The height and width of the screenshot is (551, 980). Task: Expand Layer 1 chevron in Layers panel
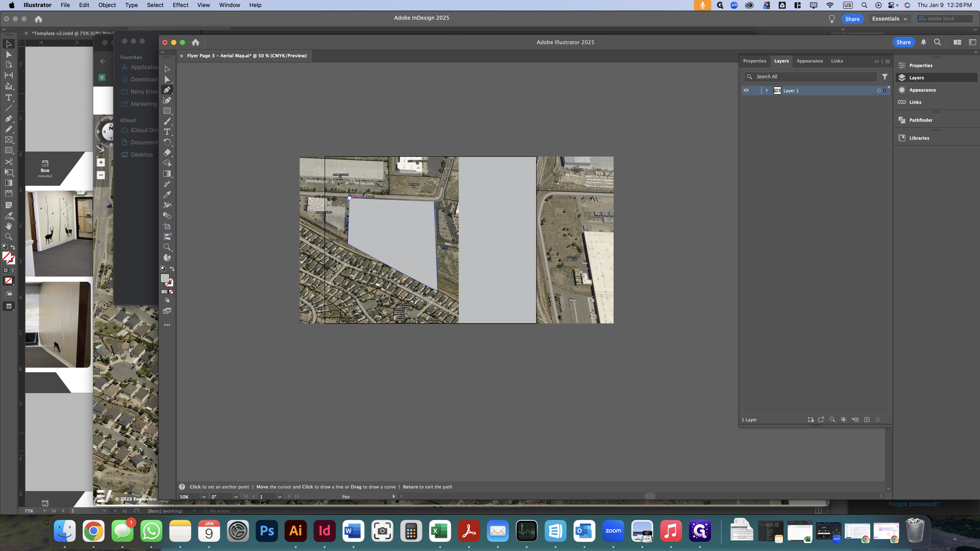tap(766, 91)
